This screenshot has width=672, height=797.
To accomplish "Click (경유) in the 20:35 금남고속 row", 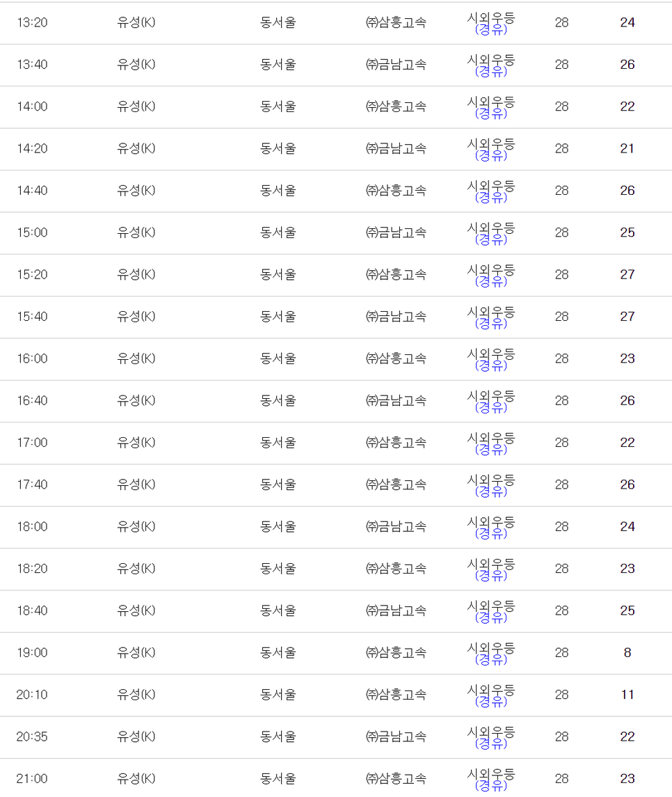I will click(x=490, y=743).
